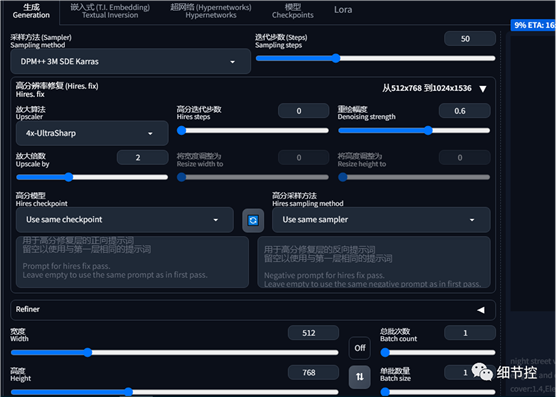556x397 pixels.
Task: Click the 9% ETA progress bar
Action: pos(533,25)
